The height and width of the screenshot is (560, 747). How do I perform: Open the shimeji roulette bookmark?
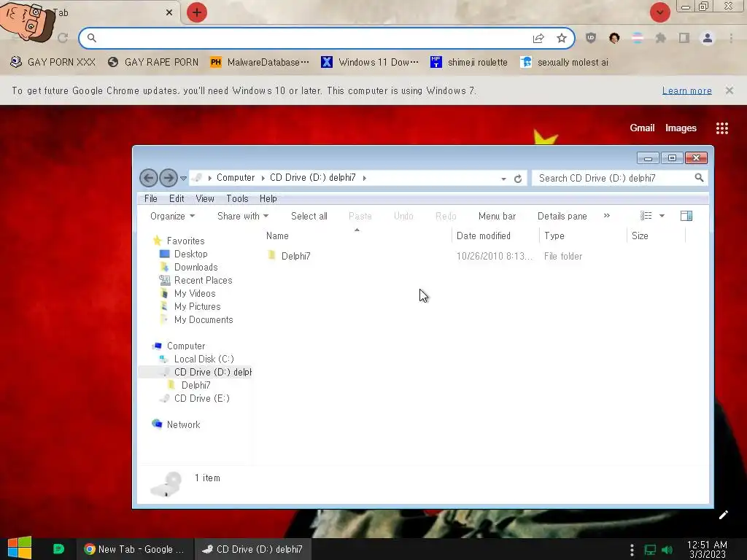469,63
